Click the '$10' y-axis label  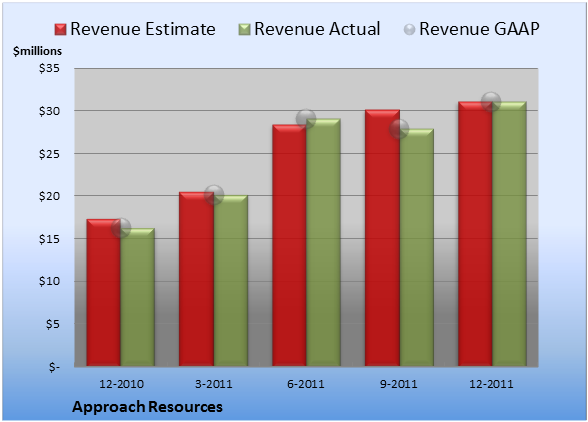[49, 281]
